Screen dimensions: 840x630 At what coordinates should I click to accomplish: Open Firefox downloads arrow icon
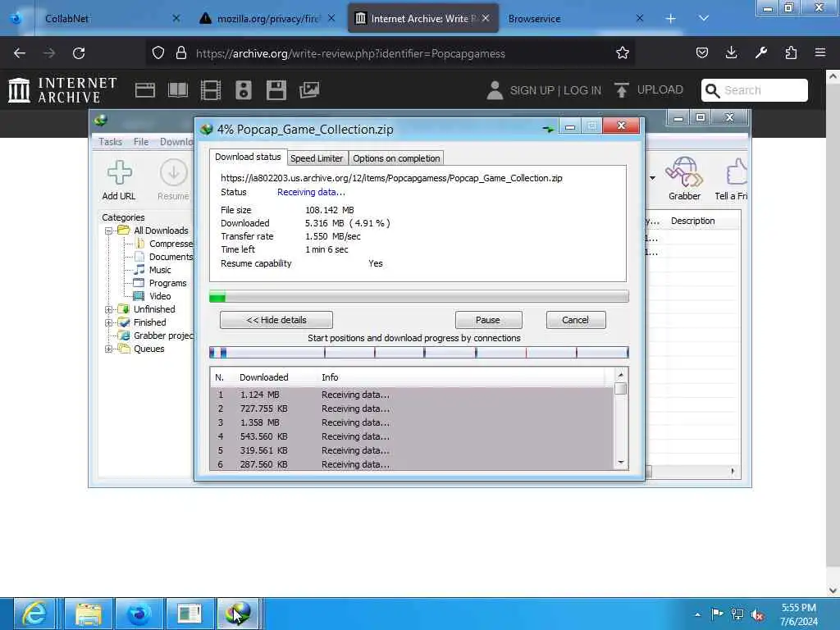coord(731,52)
